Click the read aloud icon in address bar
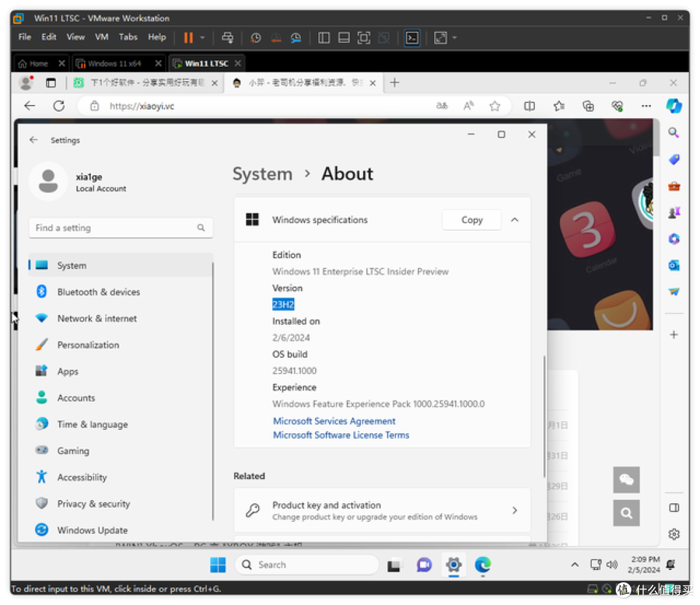 tap(469, 106)
